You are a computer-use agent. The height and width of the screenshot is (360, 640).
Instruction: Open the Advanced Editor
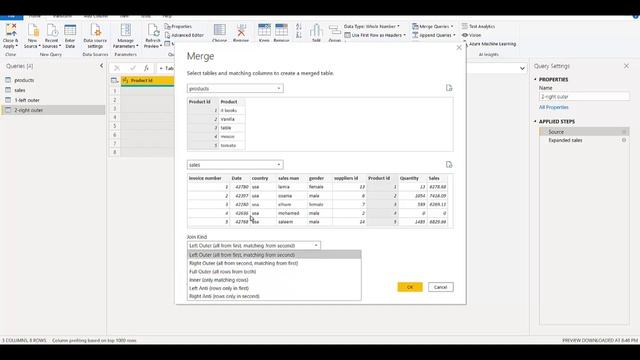click(x=184, y=35)
